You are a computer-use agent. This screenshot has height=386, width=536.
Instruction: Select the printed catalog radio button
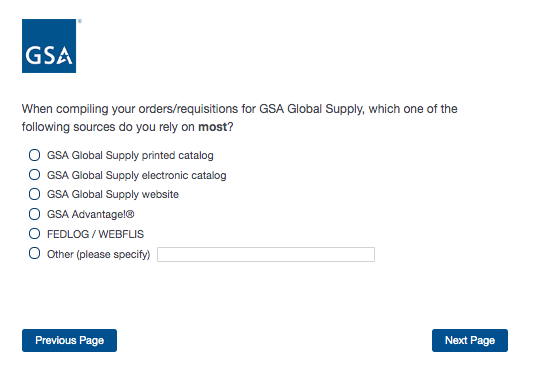34,155
